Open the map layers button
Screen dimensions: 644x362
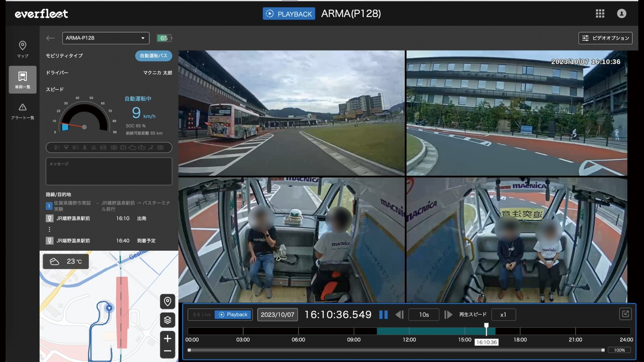(x=167, y=320)
